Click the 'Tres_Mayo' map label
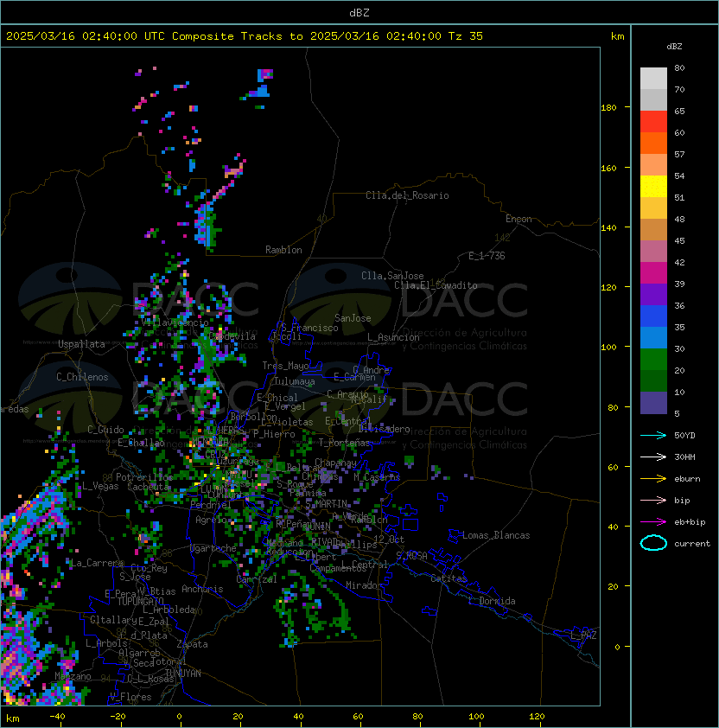 tap(285, 366)
